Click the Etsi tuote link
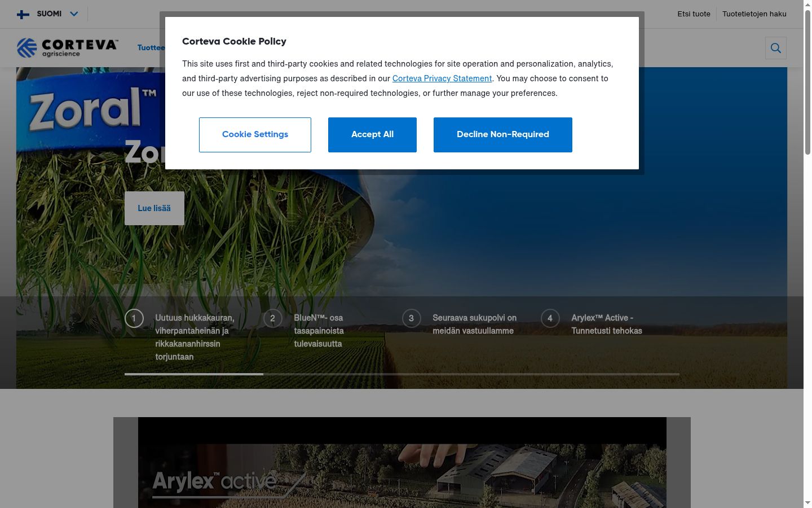This screenshot has width=812, height=508. click(x=694, y=14)
